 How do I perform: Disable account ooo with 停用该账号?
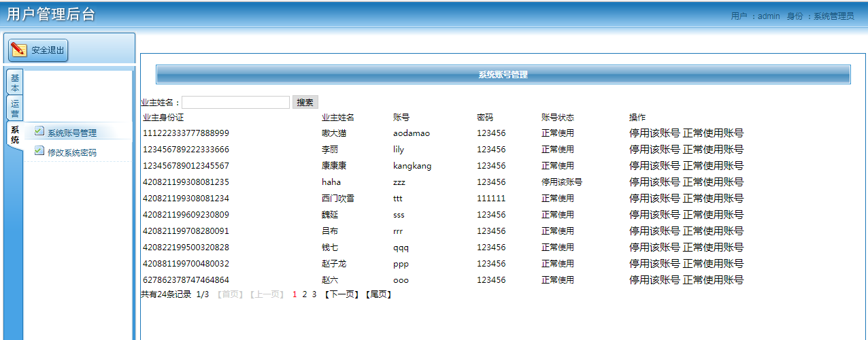tap(654, 279)
